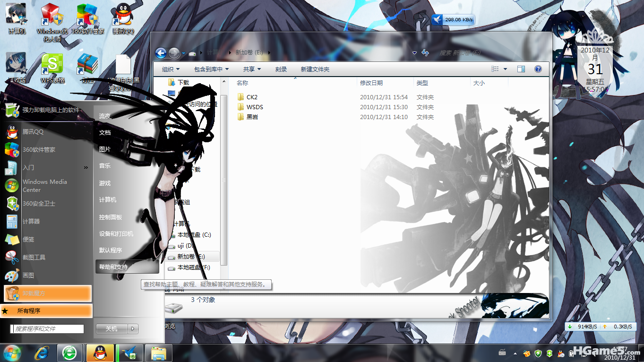Toggle the Explorer preview pane icon
644x362 pixels.
521,69
